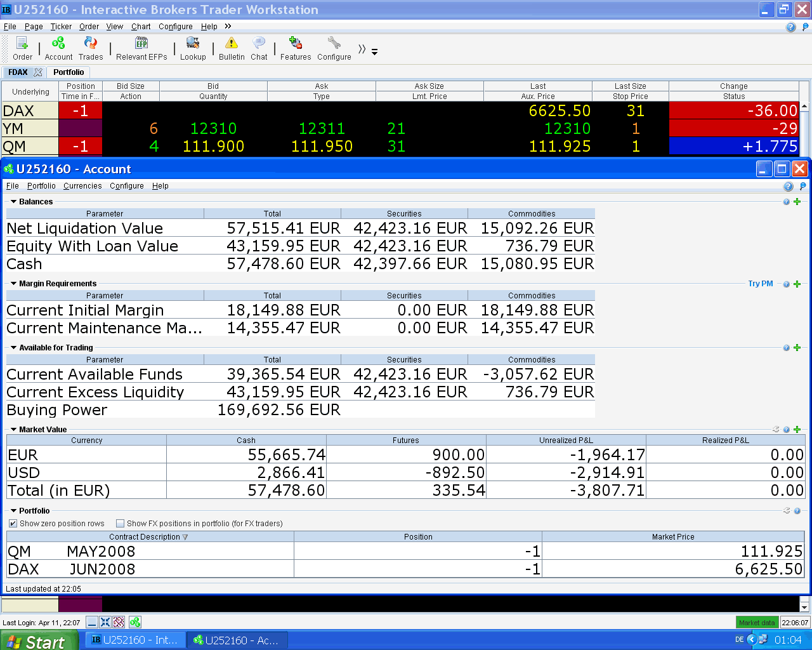Select the FDAX tab
This screenshot has height=650, width=812.
pos(18,72)
